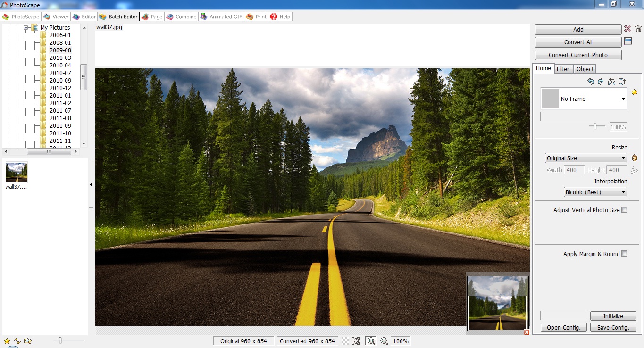Click the Save Config. button
The height and width of the screenshot is (348, 644).
click(x=613, y=327)
